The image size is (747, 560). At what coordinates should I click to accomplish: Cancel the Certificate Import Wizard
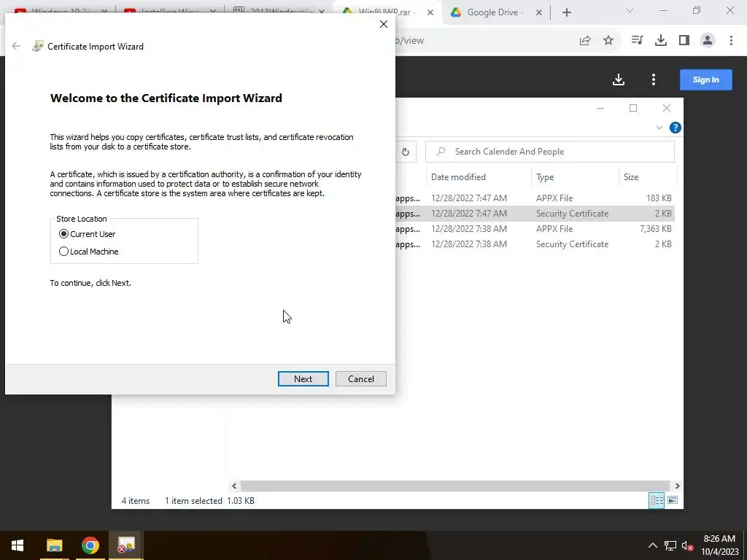pyautogui.click(x=360, y=378)
